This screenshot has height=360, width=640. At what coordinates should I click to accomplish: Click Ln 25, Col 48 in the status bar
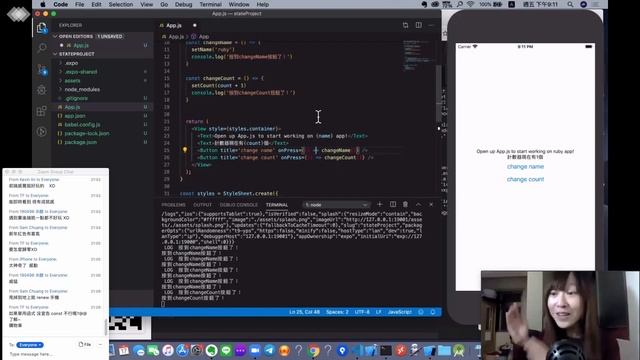tap(304, 312)
